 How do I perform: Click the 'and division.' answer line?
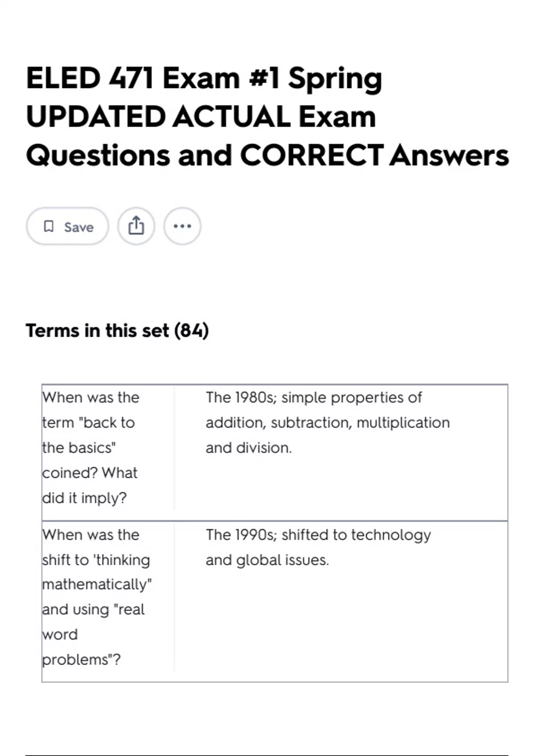pos(248,447)
